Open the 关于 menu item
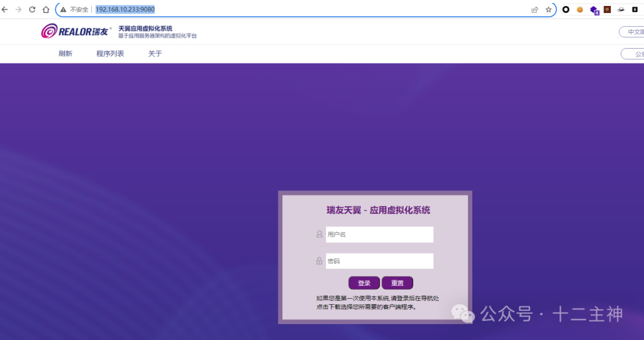Screen dimensions: 644x340 (155, 54)
